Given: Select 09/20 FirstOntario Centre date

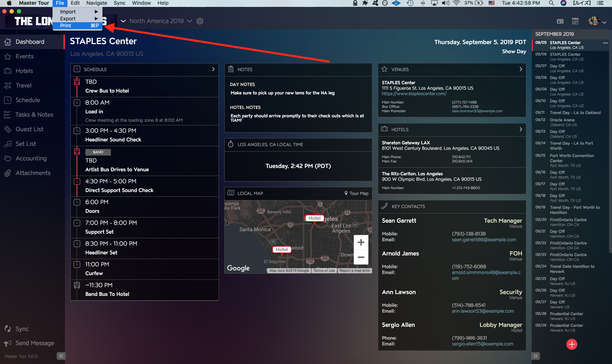Looking at the screenshot, I should [x=570, y=222].
